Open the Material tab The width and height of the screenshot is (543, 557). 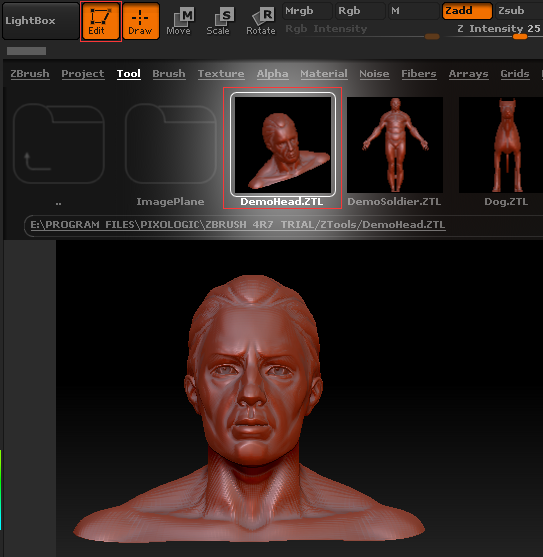click(324, 74)
